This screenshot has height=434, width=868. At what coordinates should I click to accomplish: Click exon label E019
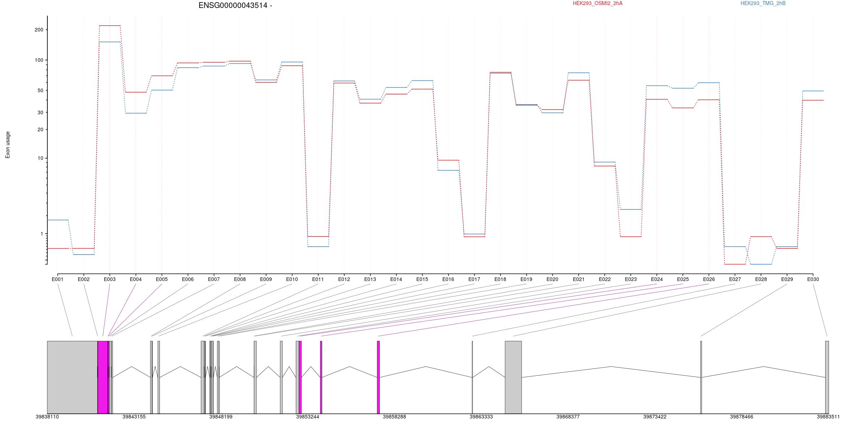click(526, 279)
